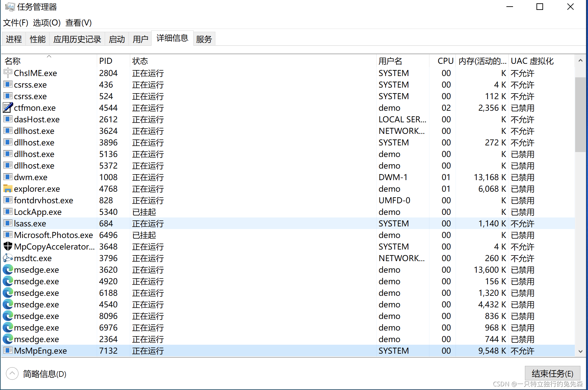Click Edge icon for msedge.exe PID 6976
Image resolution: width=588 pixels, height=390 pixels.
coord(8,327)
